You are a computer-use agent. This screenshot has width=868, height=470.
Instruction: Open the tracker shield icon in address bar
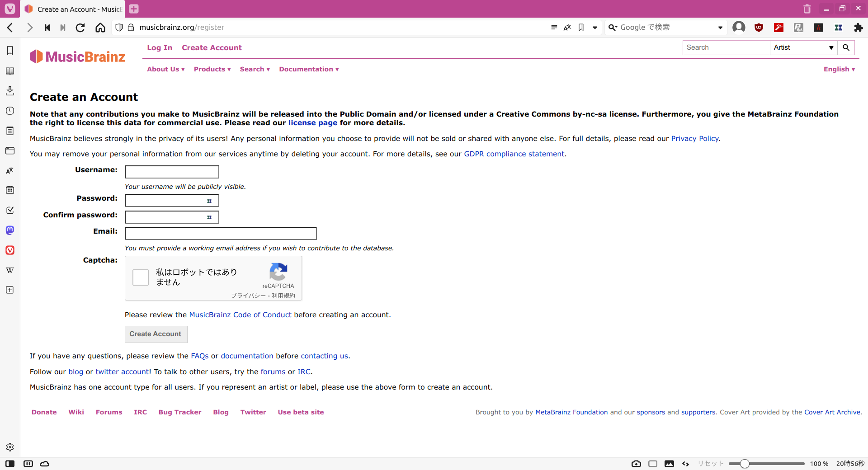(119, 28)
